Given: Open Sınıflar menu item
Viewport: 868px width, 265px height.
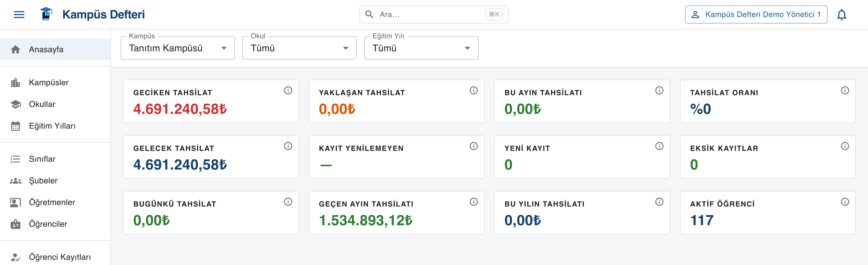Looking at the screenshot, I should (55, 159).
